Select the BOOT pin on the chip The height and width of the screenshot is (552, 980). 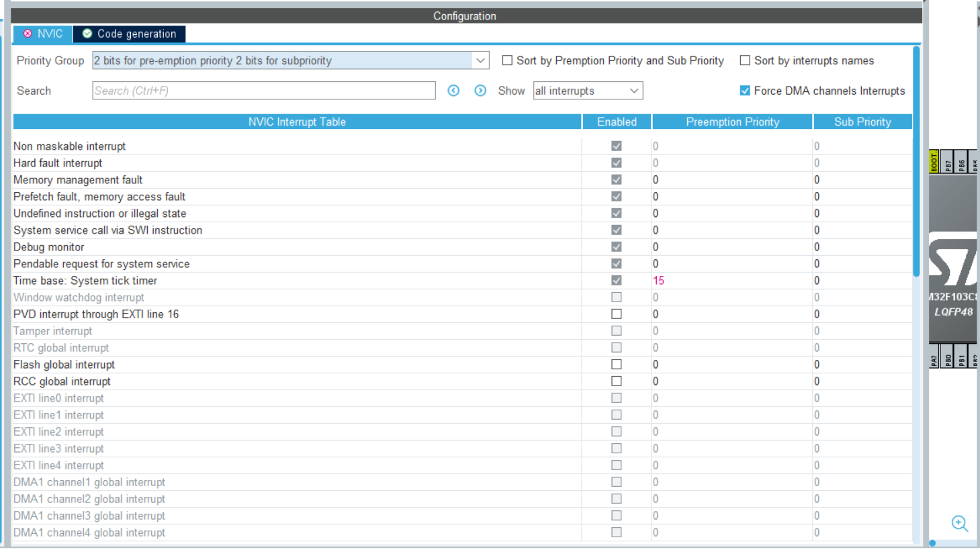click(934, 161)
